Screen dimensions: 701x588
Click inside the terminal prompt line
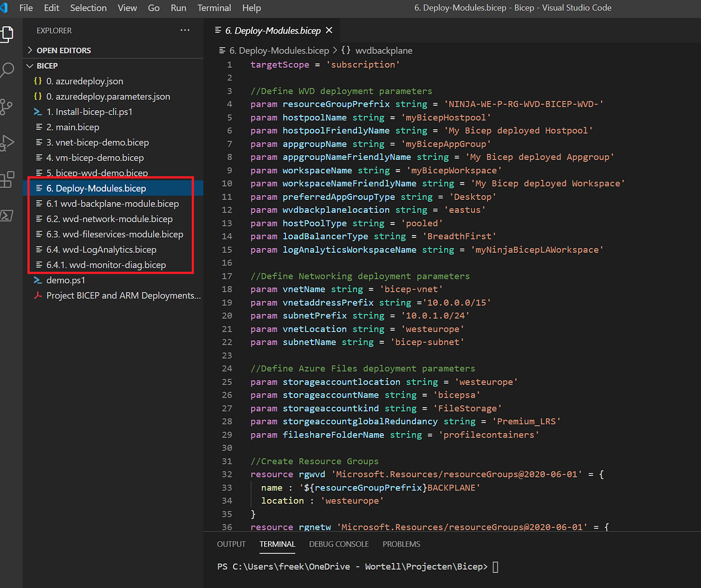coord(358,567)
